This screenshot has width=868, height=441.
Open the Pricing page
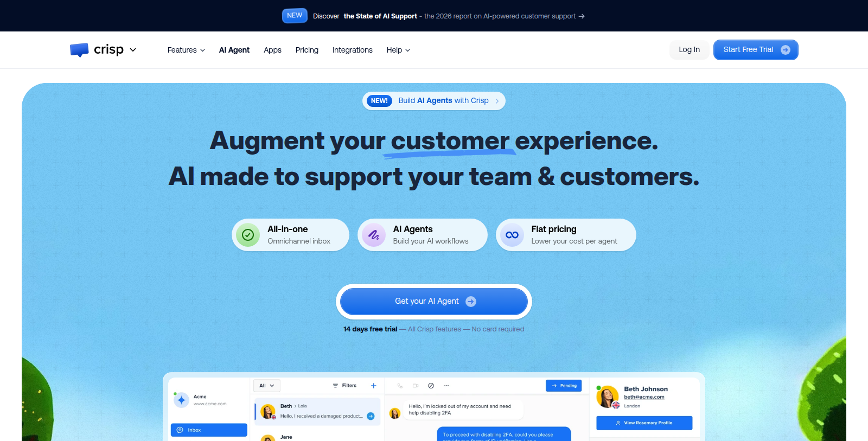tap(307, 50)
